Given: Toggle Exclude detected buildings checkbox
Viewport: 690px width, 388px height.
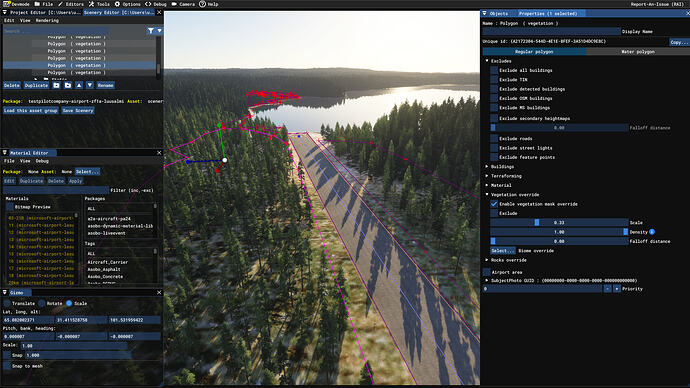Looking at the screenshot, I should click(494, 89).
